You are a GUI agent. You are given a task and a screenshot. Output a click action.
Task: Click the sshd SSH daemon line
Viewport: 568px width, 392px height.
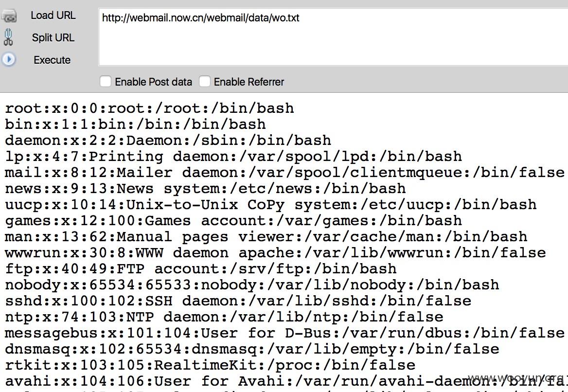point(238,301)
